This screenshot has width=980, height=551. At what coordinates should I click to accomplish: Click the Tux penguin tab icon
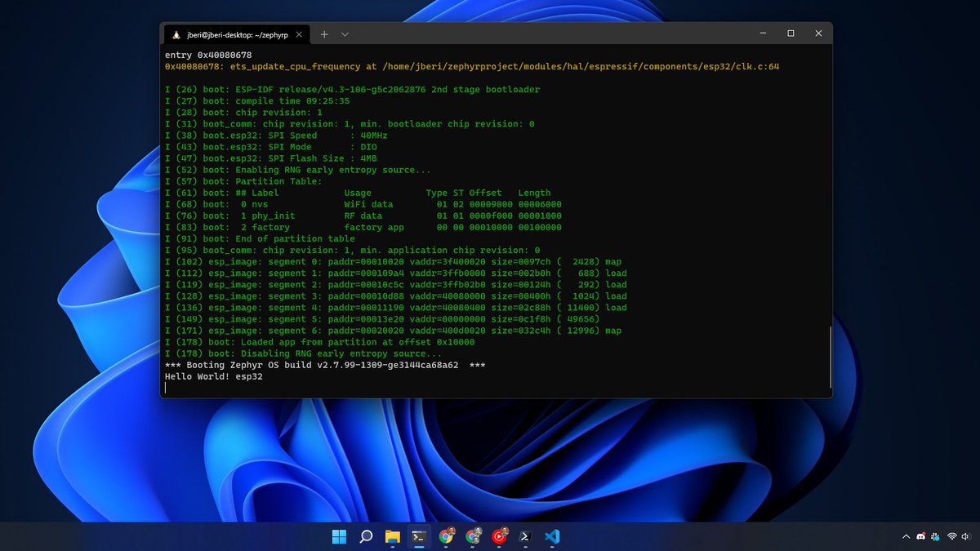[x=175, y=34]
